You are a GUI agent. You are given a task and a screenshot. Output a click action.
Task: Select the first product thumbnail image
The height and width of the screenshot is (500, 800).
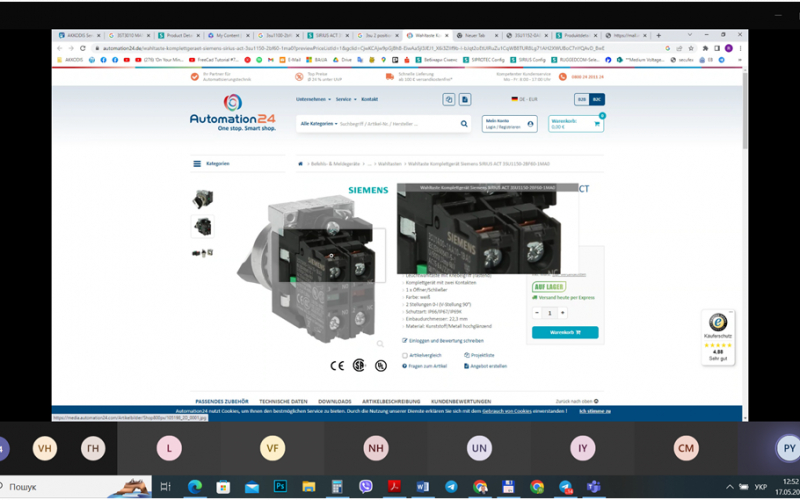click(x=203, y=199)
